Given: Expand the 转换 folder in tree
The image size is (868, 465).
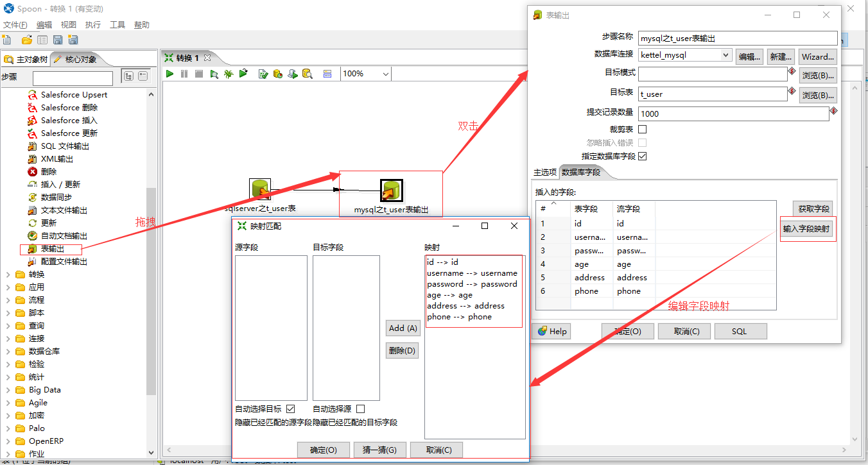Looking at the screenshot, I should [8, 275].
